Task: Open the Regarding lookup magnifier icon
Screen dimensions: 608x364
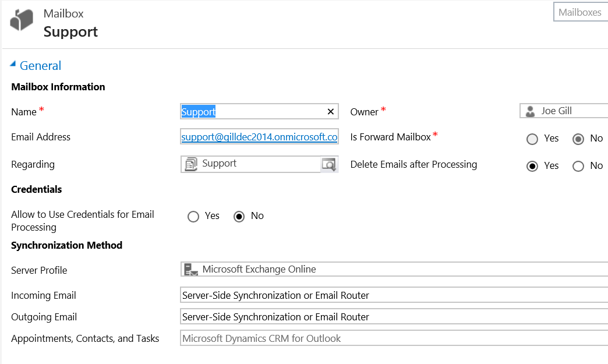Action: (330, 164)
